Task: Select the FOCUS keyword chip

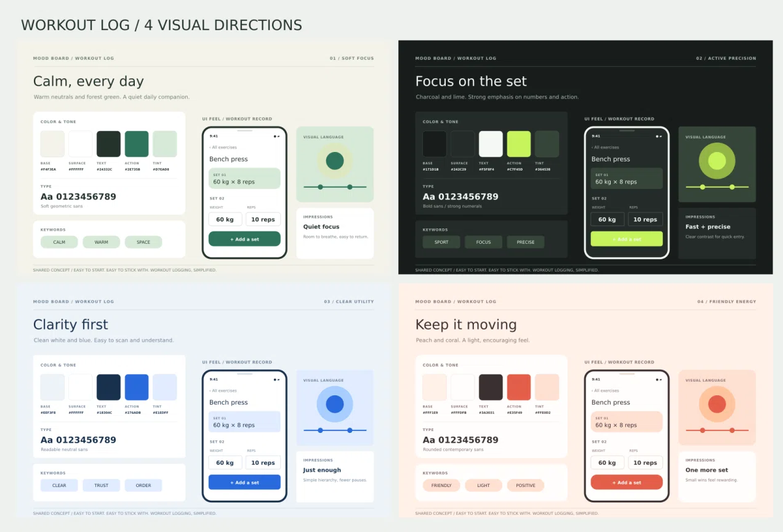Action: 484,242
